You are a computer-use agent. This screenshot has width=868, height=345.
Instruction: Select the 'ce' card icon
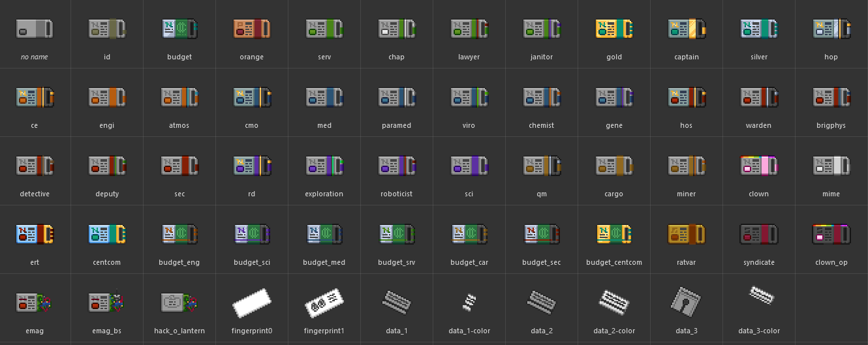[35, 97]
